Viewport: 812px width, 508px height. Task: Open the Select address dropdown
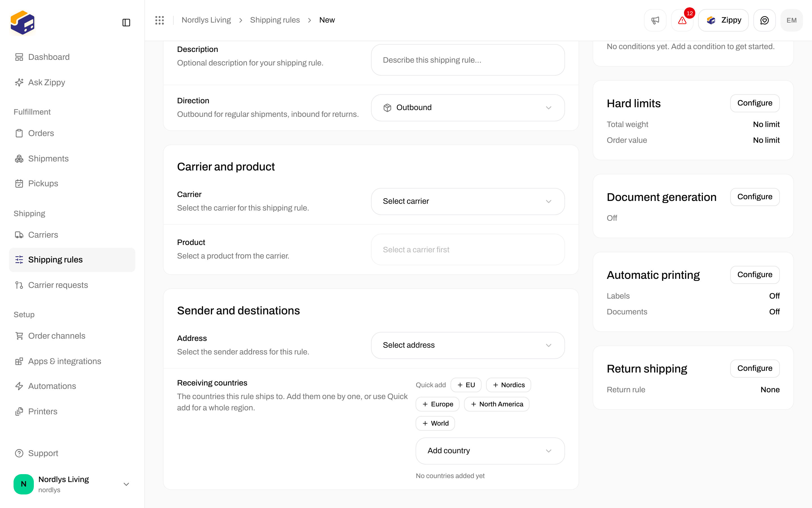click(x=468, y=345)
